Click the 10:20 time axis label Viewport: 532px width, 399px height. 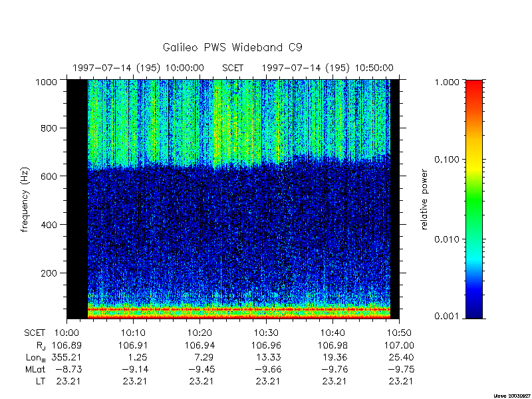[x=200, y=333]
